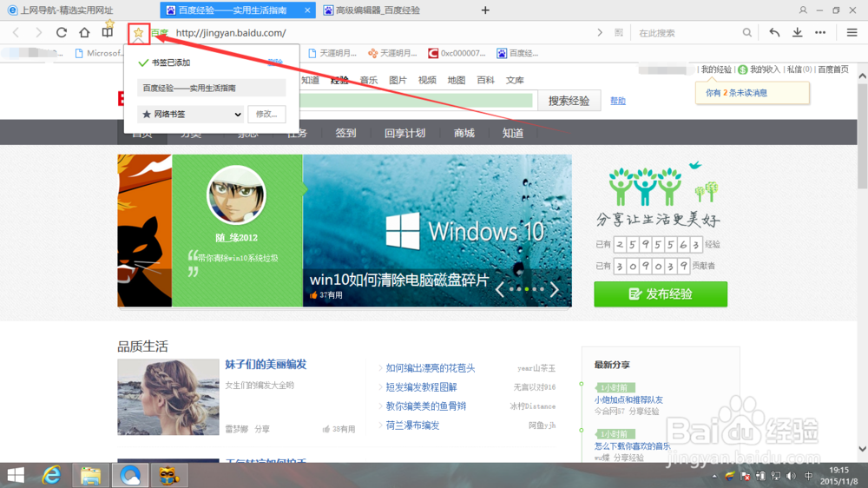Open the 签到 nav item
Viewport: 868px width, 488px height.
click(345, 133)
